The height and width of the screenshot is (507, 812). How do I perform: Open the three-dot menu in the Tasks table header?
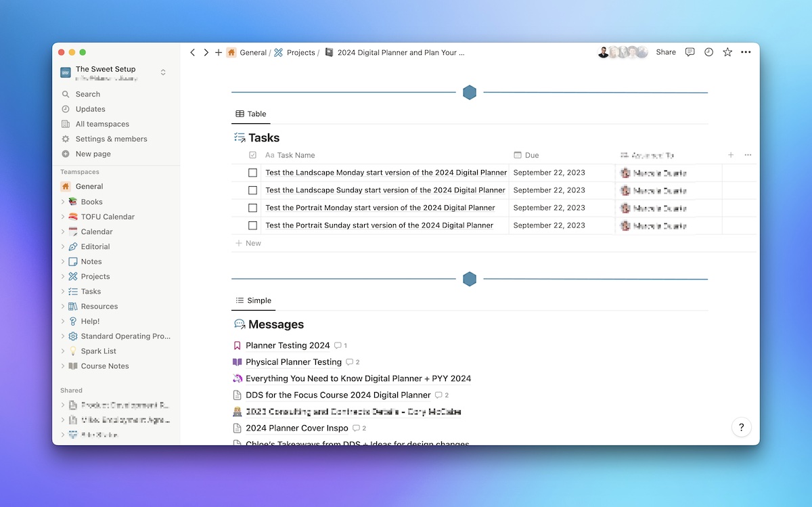(748, 155)
